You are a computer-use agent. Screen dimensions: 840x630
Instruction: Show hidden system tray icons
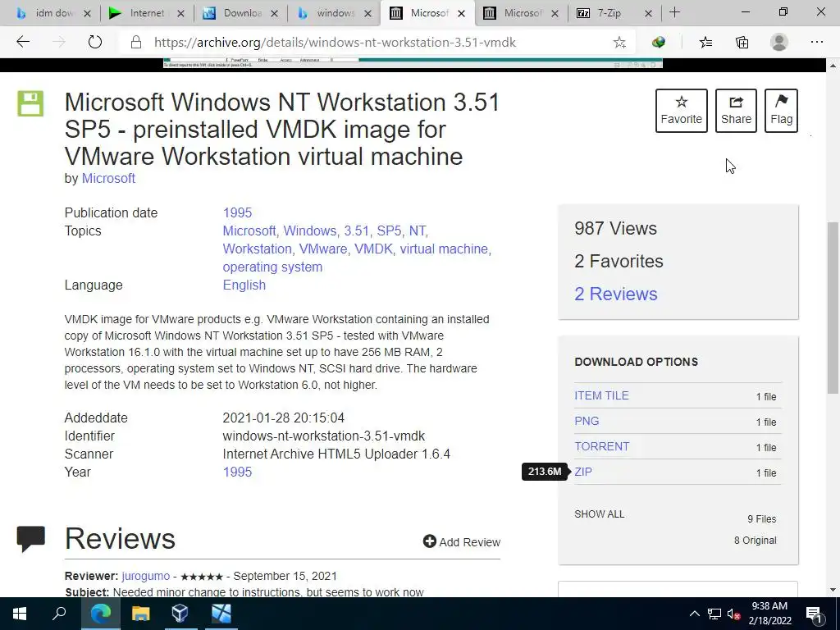[694, 614]
